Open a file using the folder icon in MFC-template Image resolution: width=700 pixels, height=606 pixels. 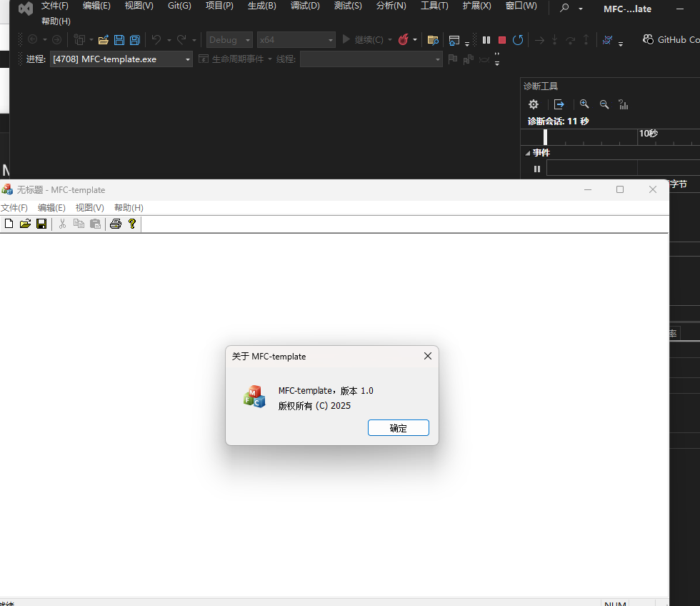click(25, 224)
